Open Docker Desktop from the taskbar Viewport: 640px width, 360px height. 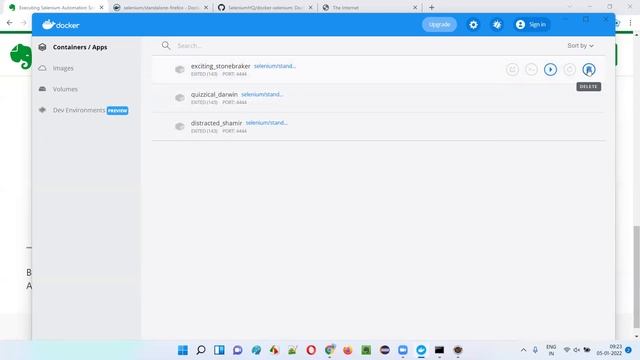421,350
